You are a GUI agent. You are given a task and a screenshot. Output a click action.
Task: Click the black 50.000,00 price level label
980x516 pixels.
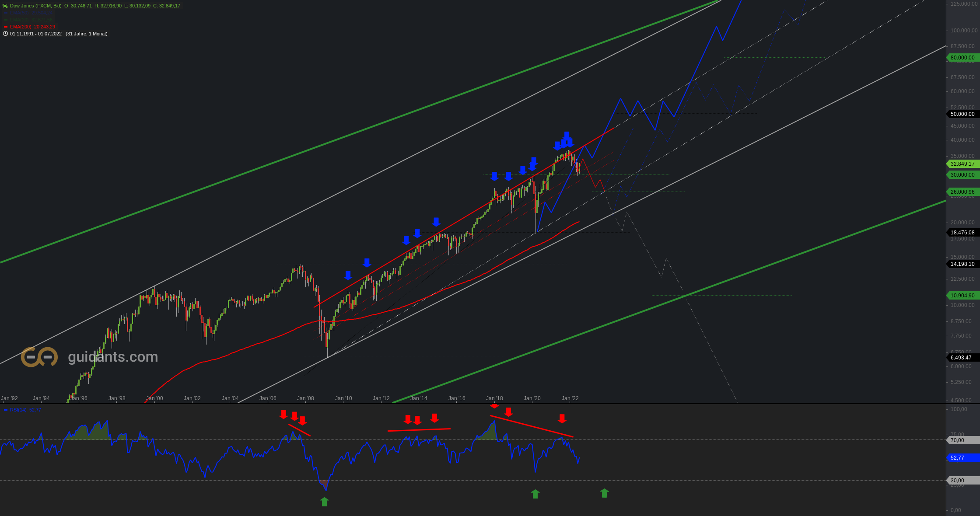point(962,114)
